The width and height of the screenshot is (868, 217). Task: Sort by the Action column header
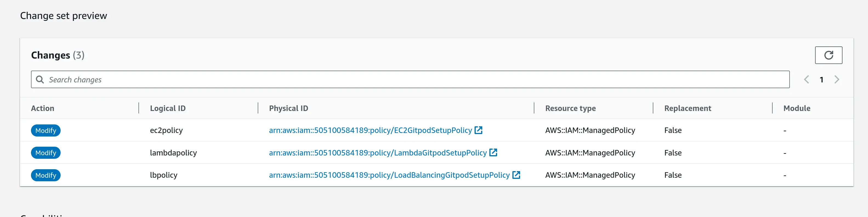pos(42,108)
